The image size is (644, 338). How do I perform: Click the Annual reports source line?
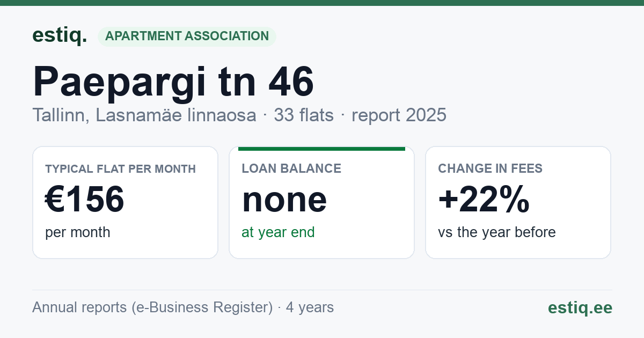[x=183, y=307]
